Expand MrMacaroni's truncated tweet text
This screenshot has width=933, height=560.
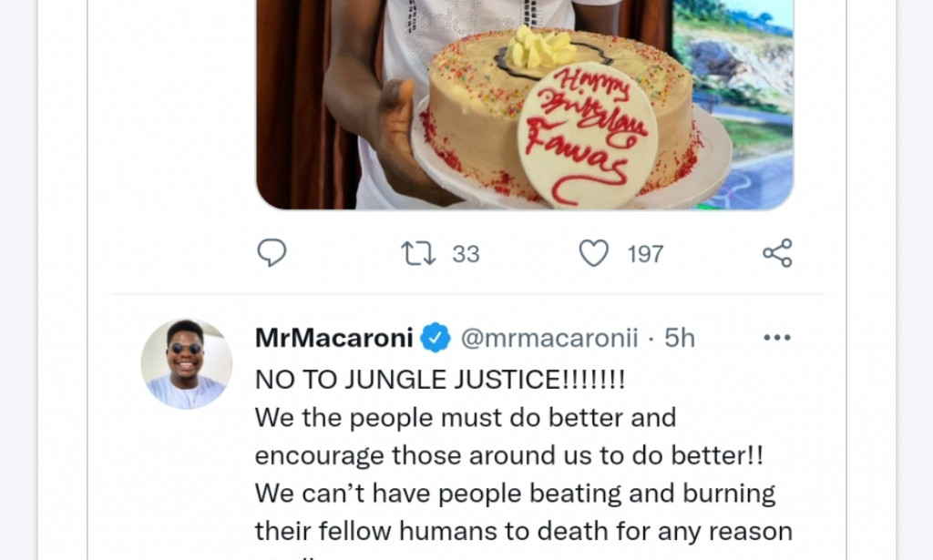(x=510, y=455)
